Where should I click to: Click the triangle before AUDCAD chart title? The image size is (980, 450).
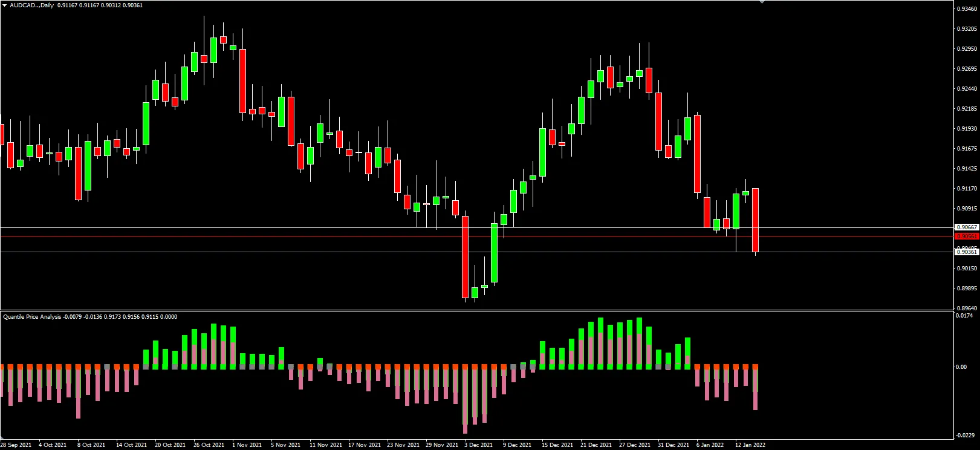point(5,5)
